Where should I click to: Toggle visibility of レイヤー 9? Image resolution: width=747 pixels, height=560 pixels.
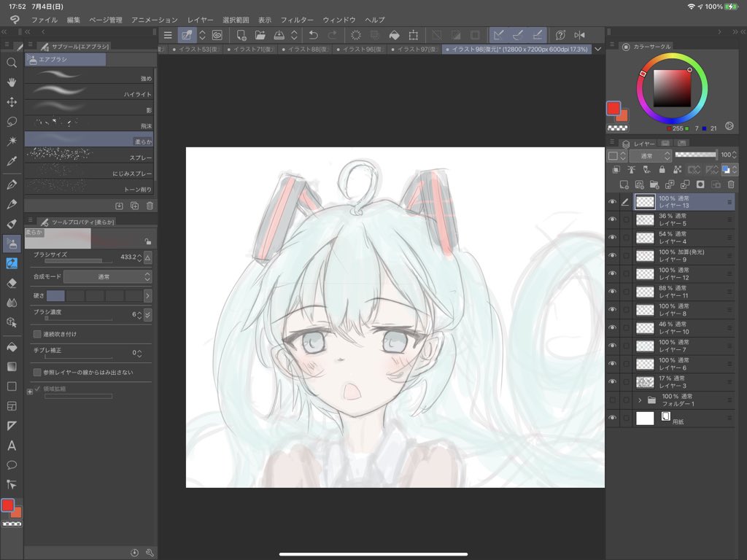[x=613, y=256]
